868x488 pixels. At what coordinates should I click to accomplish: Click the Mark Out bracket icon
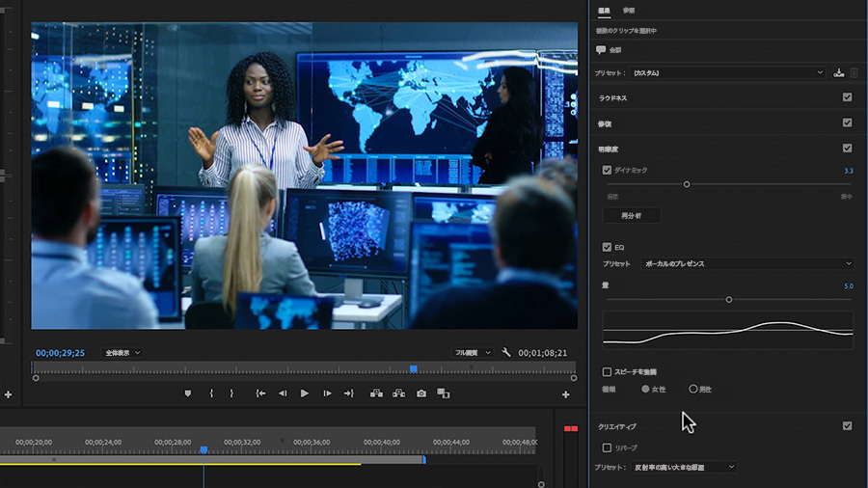(231, 393)
